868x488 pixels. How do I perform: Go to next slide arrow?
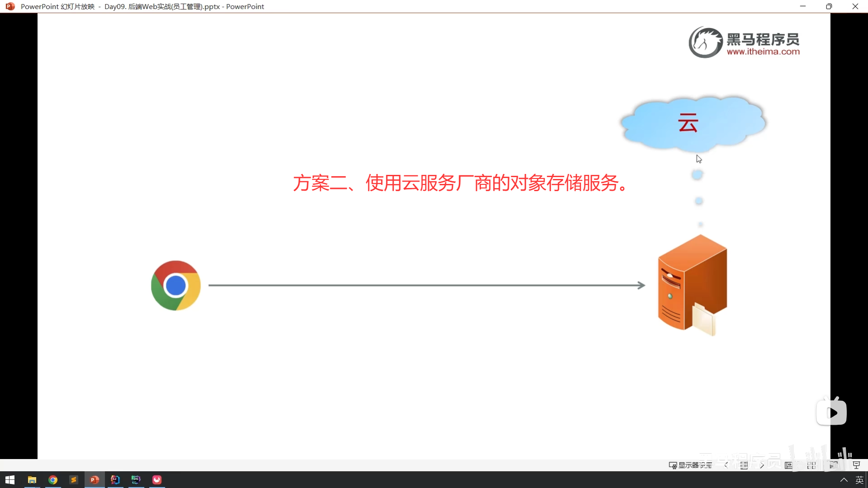[762, 465]
